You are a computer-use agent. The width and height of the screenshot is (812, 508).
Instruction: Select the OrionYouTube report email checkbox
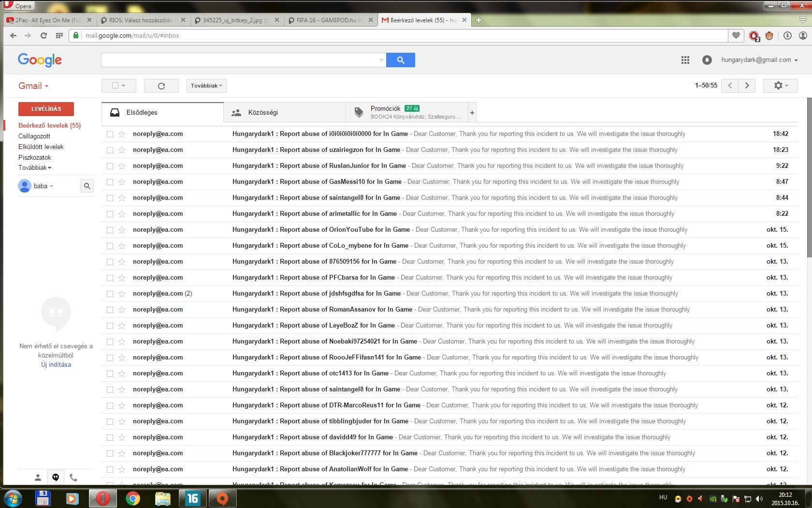click(110, 230)
